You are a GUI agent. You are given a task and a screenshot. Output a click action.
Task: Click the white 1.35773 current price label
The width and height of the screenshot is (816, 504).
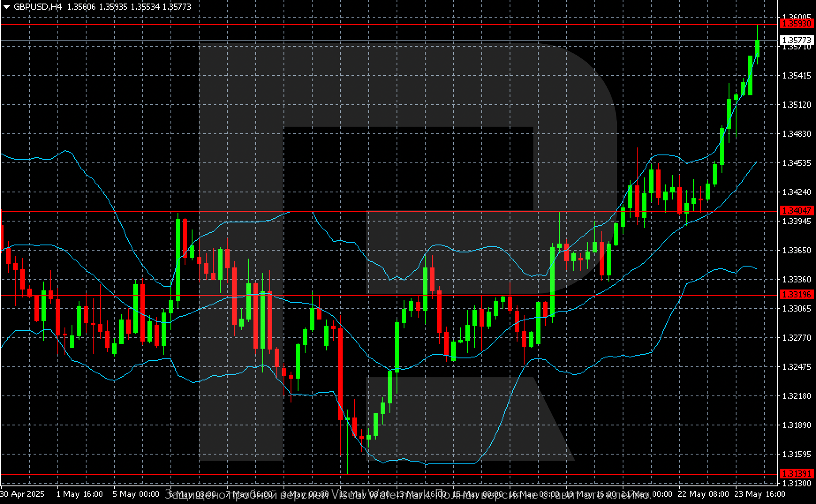[x=797, y=40]
